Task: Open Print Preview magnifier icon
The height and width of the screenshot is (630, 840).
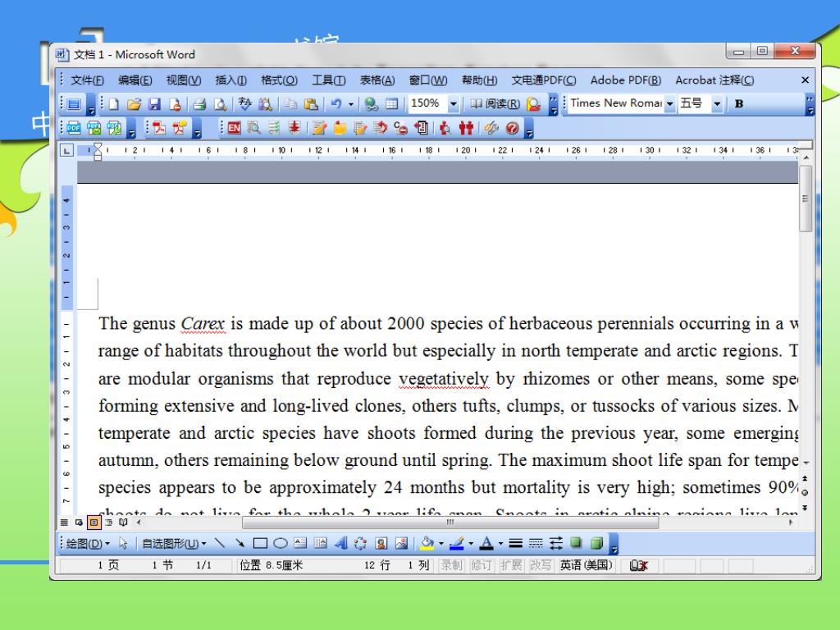Action: click(220, 104)
